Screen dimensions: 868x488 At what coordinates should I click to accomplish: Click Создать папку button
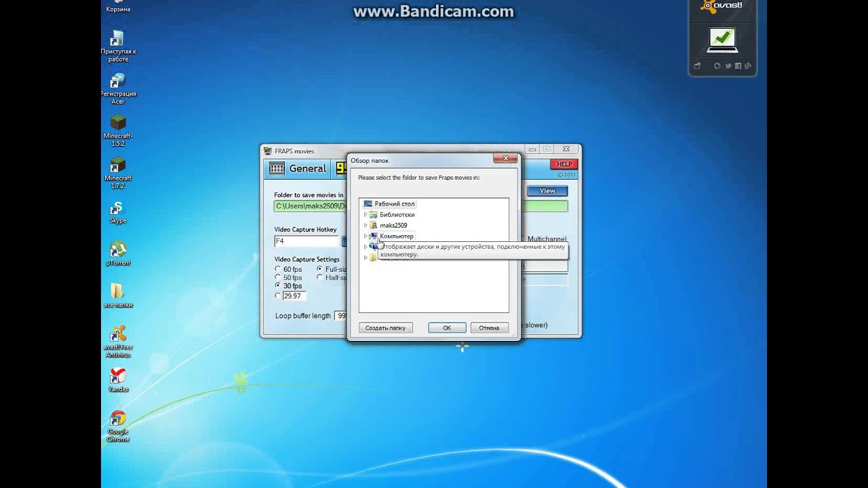(x=385, y=327)
